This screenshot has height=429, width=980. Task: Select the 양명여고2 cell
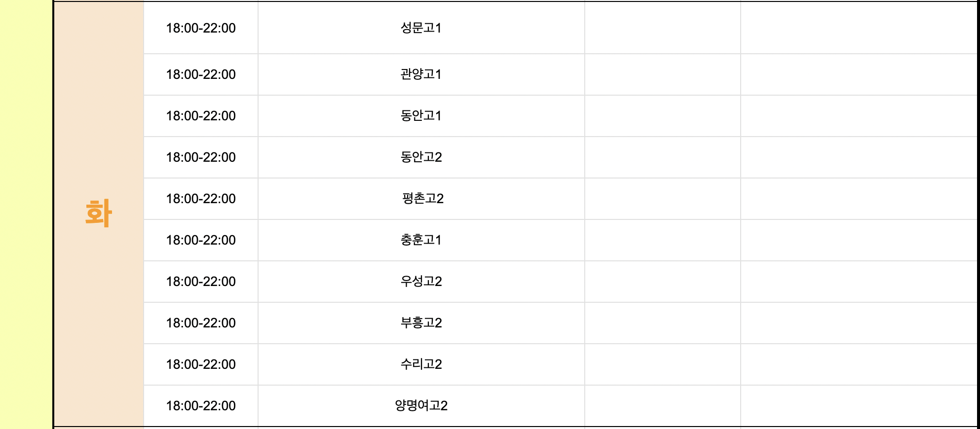point(421,406)
